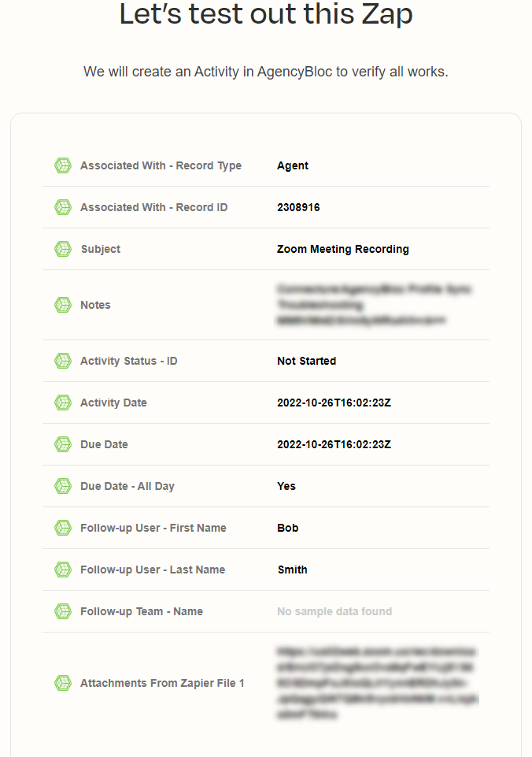Select the 'Due Date' label without All Day
This screenshot has width=532, height=757.
[104, 444]
